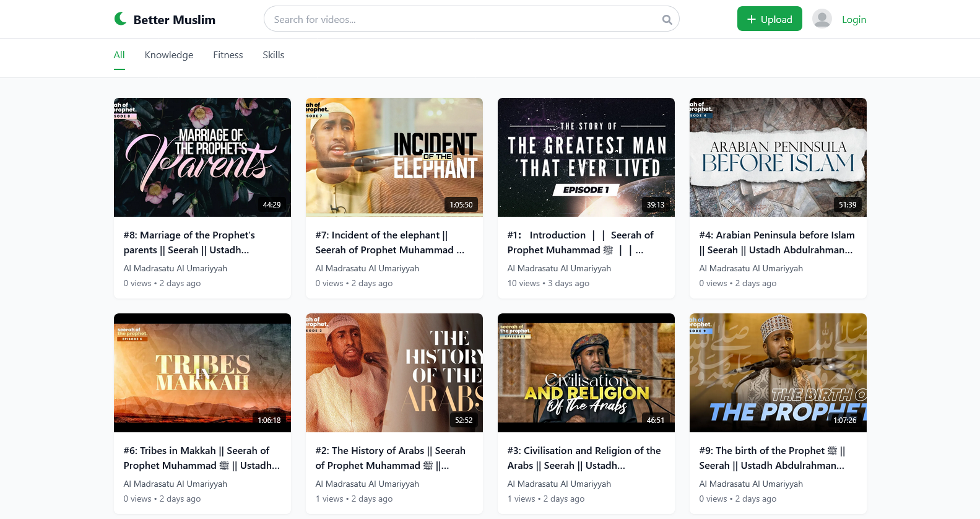Open The Greatest Man That Ever Lived thumbnail
The image size is (980, 519).
pos(586,157)
